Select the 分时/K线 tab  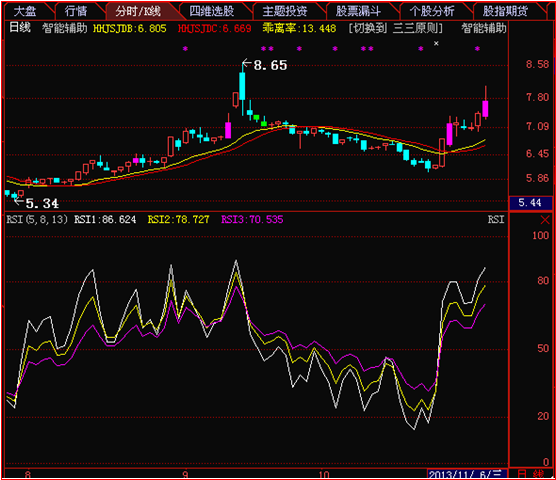(138, 11)
